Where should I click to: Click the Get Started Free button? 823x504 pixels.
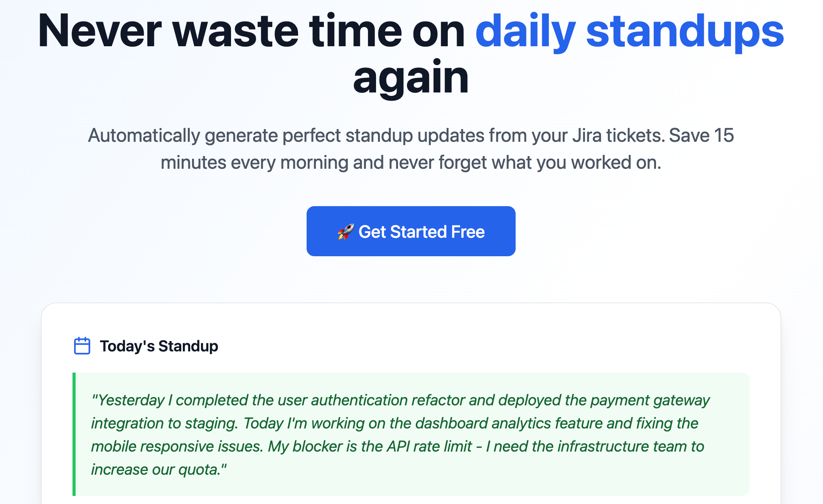pyautogui.click(x=411, y=231)
